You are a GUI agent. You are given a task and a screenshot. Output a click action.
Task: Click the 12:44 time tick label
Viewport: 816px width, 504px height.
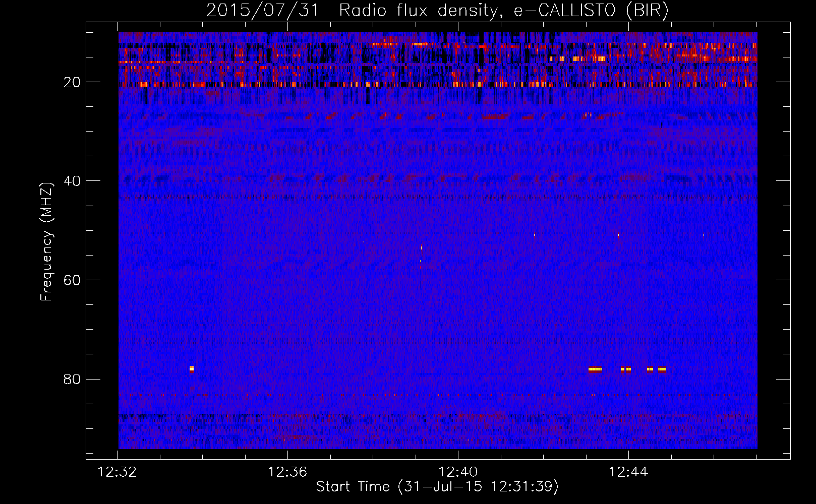click(628, 472)
